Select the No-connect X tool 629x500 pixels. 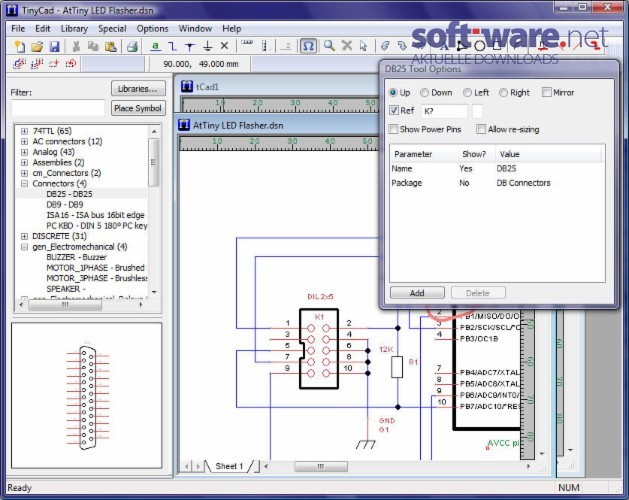(225, 46)
